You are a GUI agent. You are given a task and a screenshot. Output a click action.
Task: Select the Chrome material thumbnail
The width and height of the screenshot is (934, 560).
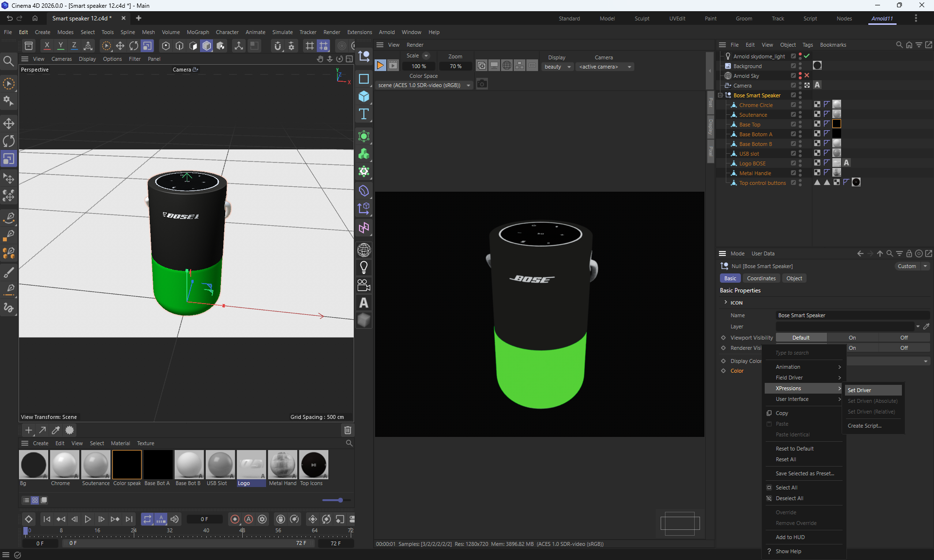[64, 465]
